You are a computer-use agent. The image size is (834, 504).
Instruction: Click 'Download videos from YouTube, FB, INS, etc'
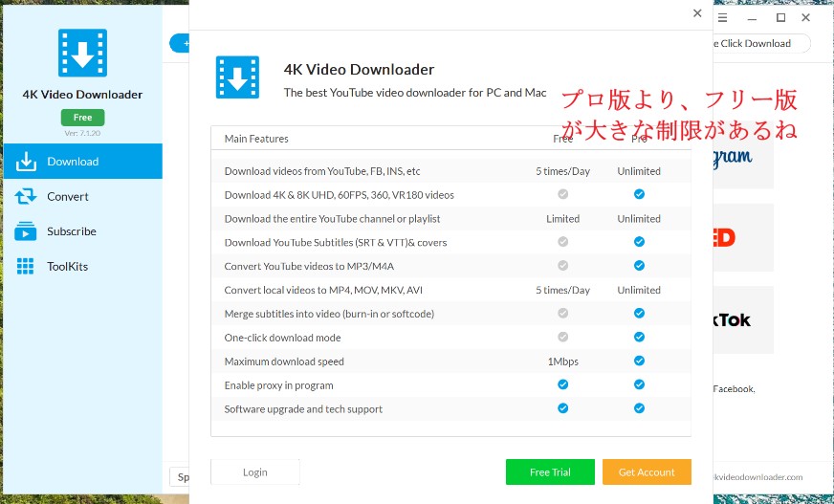click(322, 171)
